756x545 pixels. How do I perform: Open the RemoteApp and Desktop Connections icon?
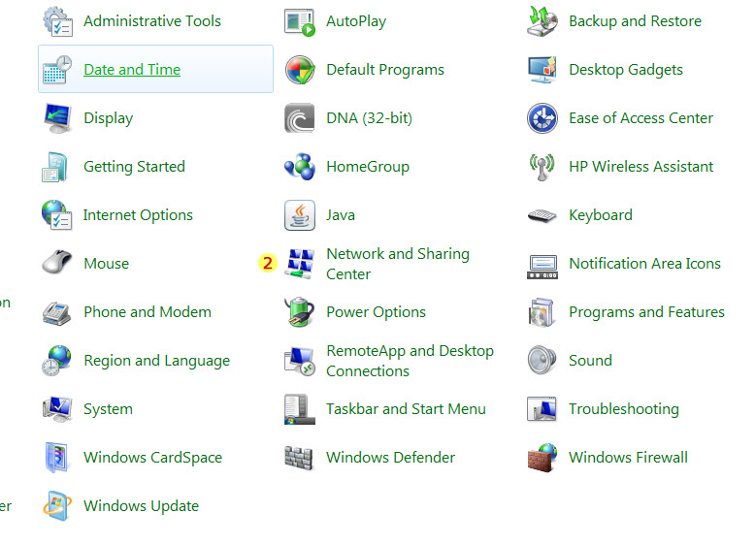(300, 361)
